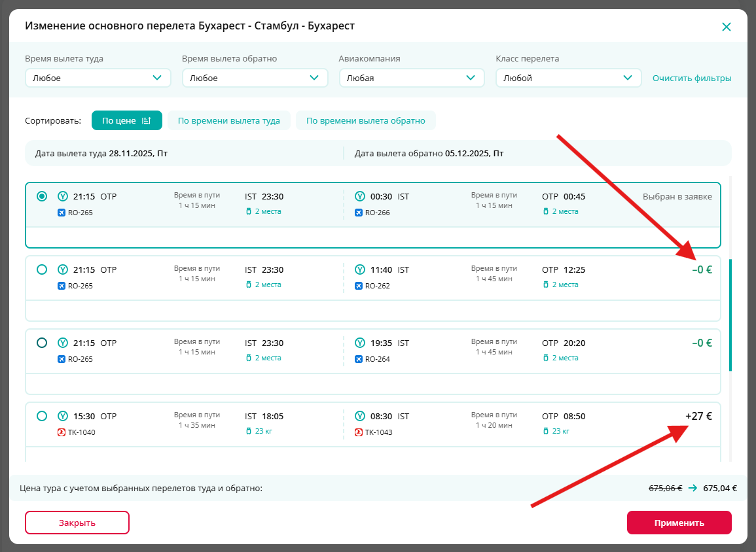Sort by По времени вылета обратно
Viewport: 756px width, 552px height.
[x=365, y=121]
